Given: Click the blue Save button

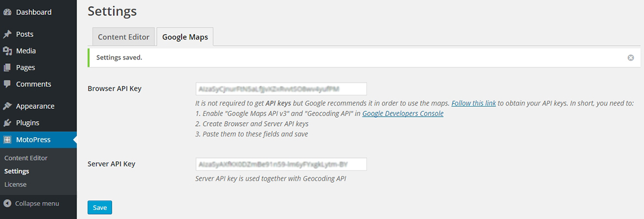Looking at the screenshot, I should pyautogui.click(x=100, y=207).
